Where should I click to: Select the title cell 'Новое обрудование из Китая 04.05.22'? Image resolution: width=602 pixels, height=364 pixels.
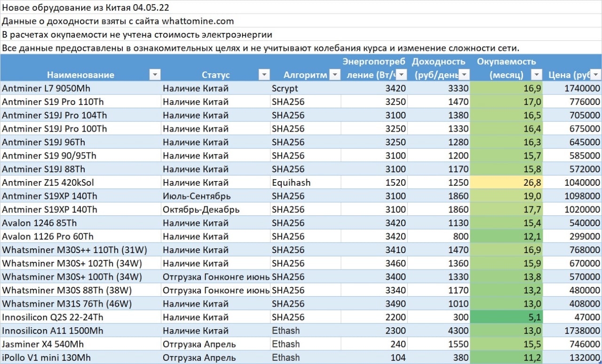point(85,7)
